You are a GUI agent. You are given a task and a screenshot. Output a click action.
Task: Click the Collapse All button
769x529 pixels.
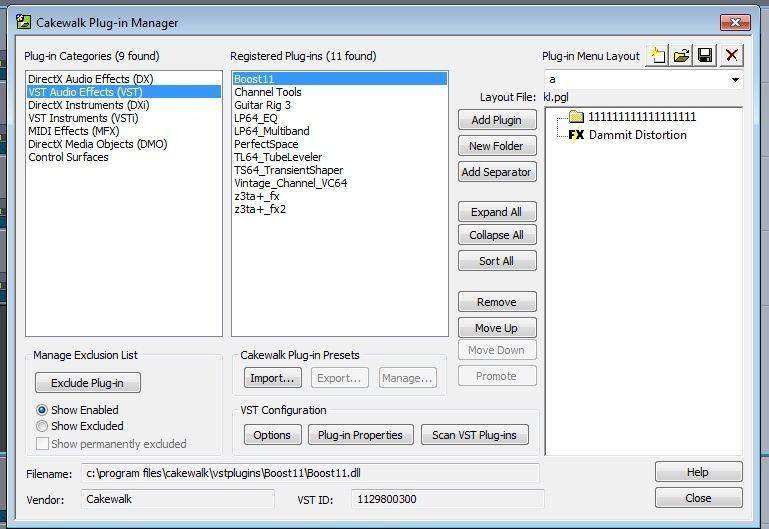(x=497, y=235)
